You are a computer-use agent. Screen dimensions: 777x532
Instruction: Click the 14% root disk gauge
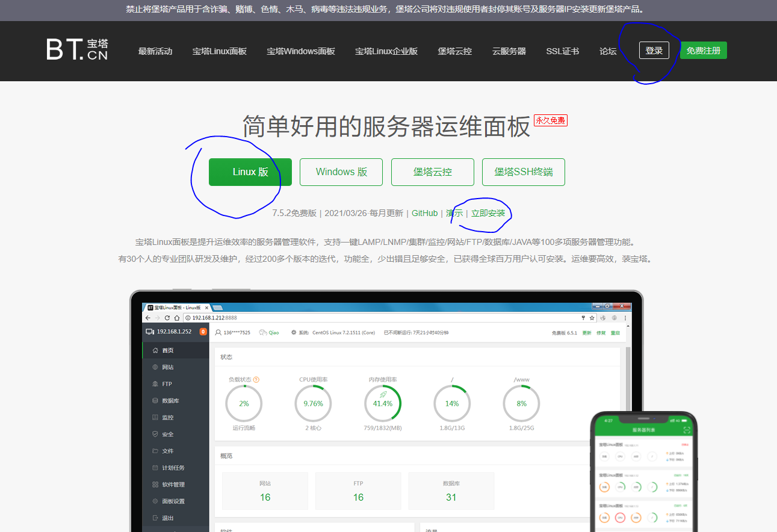point(452,403)
